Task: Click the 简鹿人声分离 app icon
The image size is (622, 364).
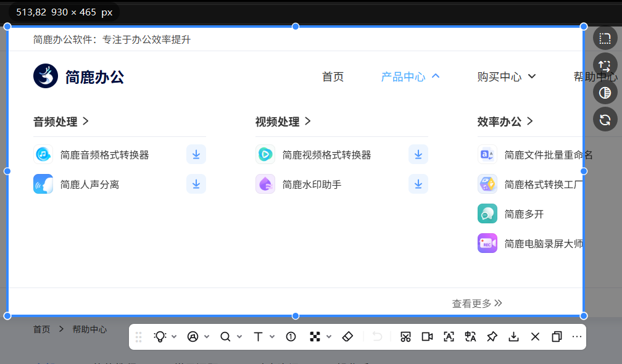Action: (x=43, y=184)
